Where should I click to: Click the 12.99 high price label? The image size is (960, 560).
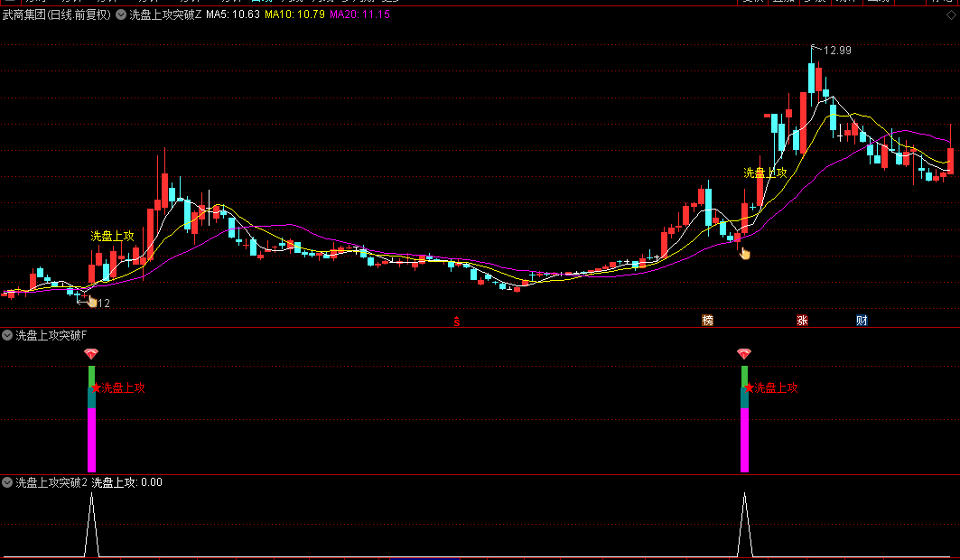(x=837, y=51)
